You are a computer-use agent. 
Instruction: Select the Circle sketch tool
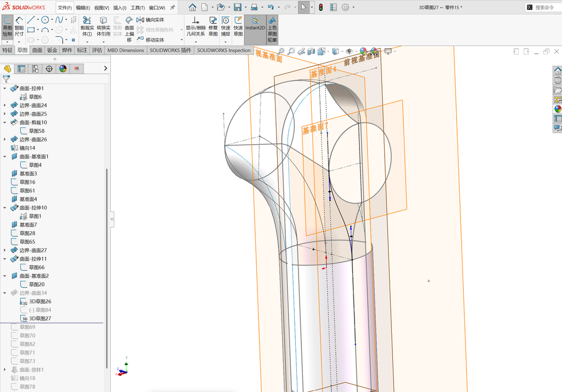pyautogui.click(x=45, y=20)
